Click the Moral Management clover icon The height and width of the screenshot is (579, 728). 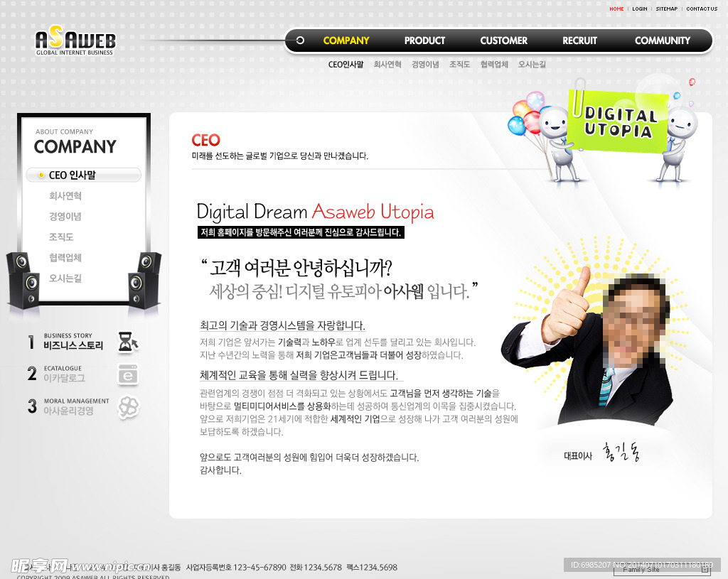tap(128, 407)
